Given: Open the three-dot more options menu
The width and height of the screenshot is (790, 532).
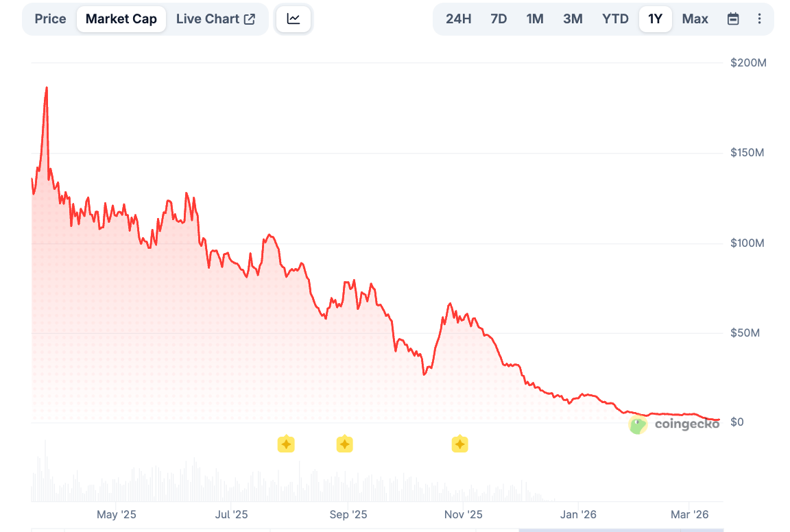Looking at the screenshot, I should (x=759, y=19).
